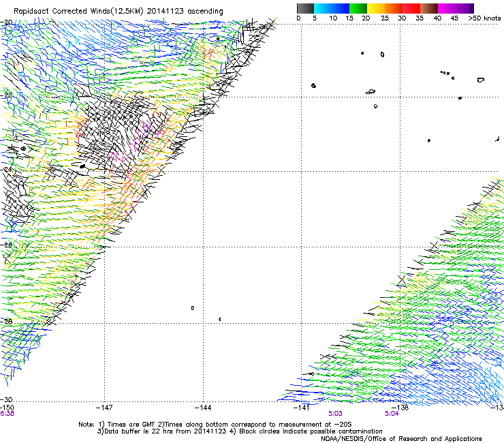Click the purple "5:04" pass time

click(x=392, y=414)
